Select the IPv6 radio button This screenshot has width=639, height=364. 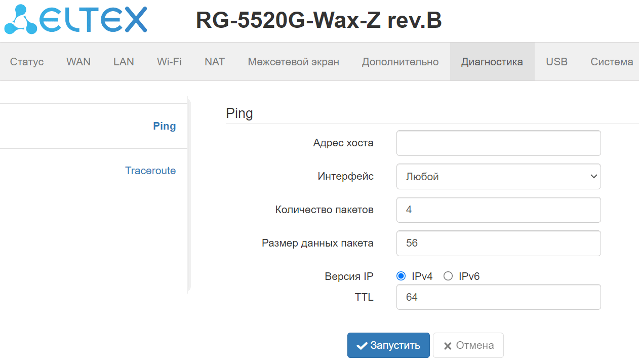pos(448,276)
